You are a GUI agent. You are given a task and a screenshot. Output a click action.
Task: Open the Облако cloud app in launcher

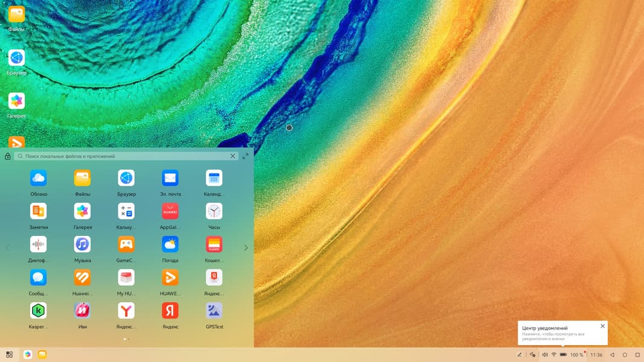(x=38, y=179)
